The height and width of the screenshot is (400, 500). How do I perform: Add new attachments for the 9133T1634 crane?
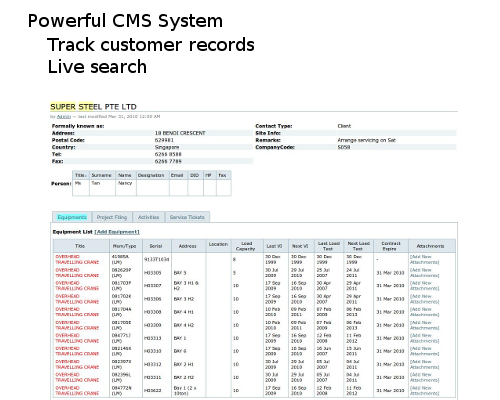point(424,259)
